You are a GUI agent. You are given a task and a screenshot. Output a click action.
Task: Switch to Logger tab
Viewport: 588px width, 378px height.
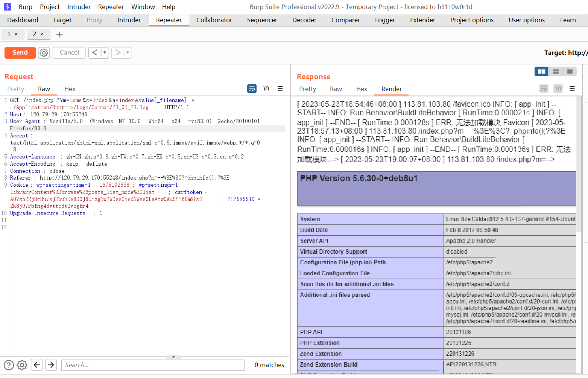[385, 20]
